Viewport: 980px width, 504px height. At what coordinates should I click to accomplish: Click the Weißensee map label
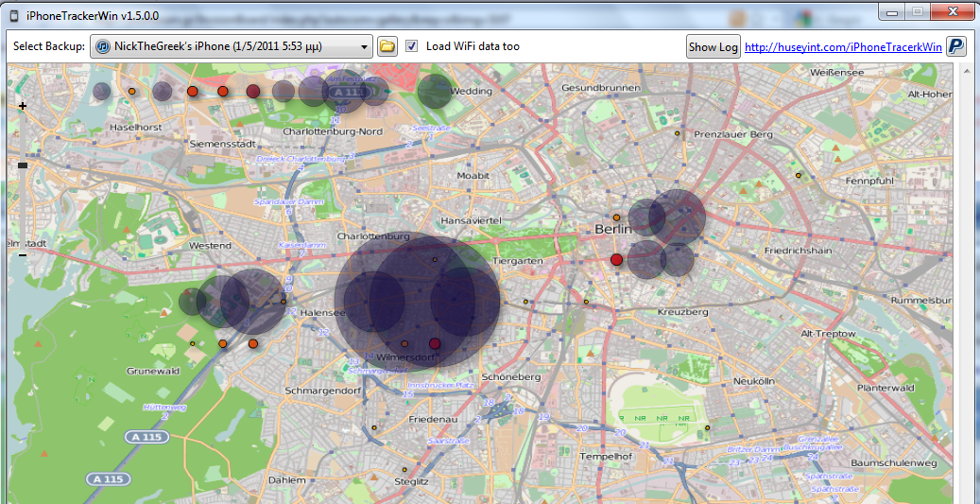[836, 73]
